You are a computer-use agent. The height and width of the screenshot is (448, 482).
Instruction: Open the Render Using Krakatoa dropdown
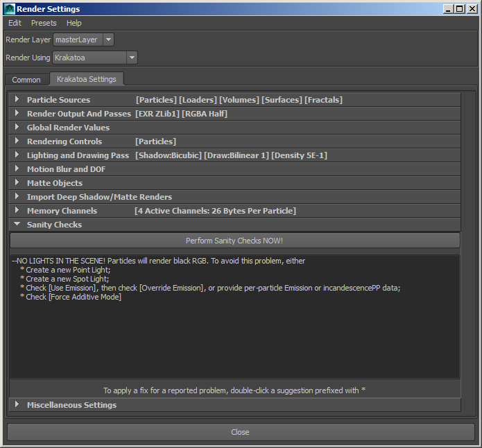(x=95, y=58)
